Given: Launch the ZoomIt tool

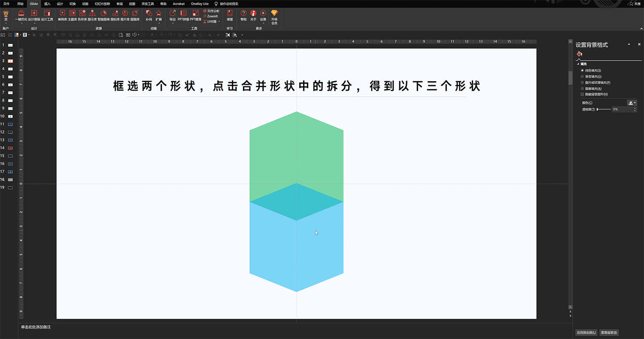Looking at the screenshot, I should tap(212, 15).
